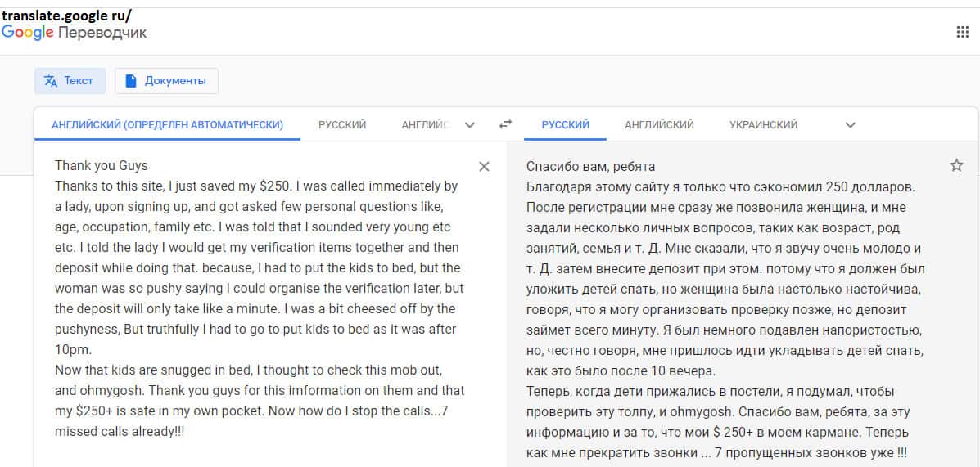
Task: Click the swap languages arrows icon
Action: (x=505, y=124)
